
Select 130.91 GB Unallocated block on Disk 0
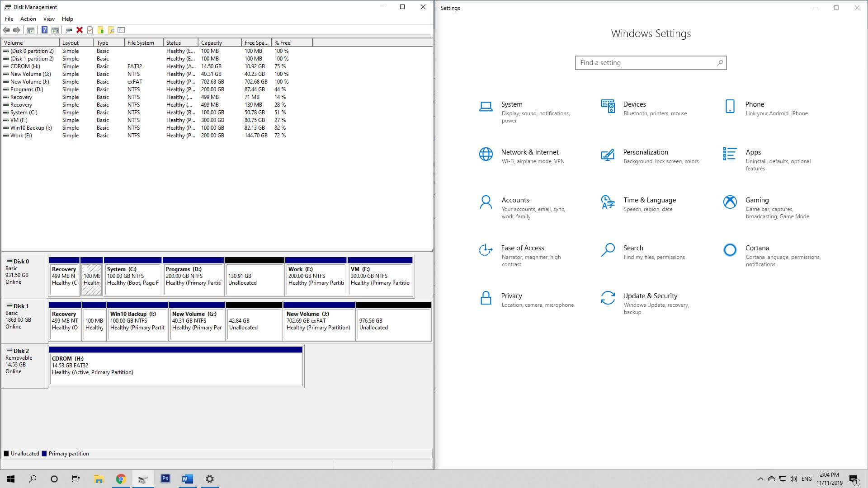pos(255,277)
